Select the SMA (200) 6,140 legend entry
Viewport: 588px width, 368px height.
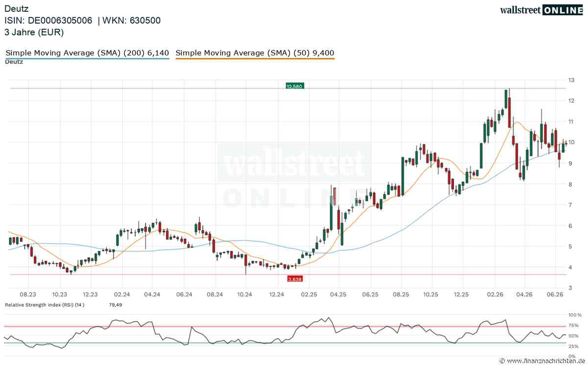tap(87, 53)
